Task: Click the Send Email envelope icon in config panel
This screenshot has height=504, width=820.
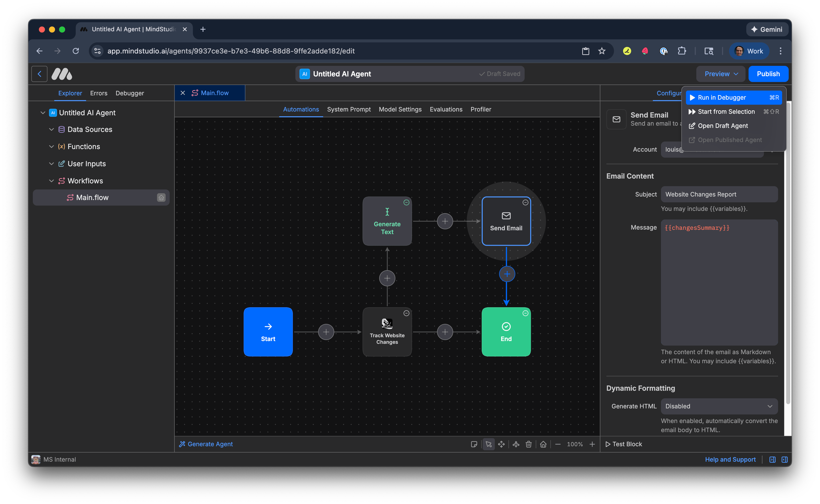Action: click(x=616, y=119)
